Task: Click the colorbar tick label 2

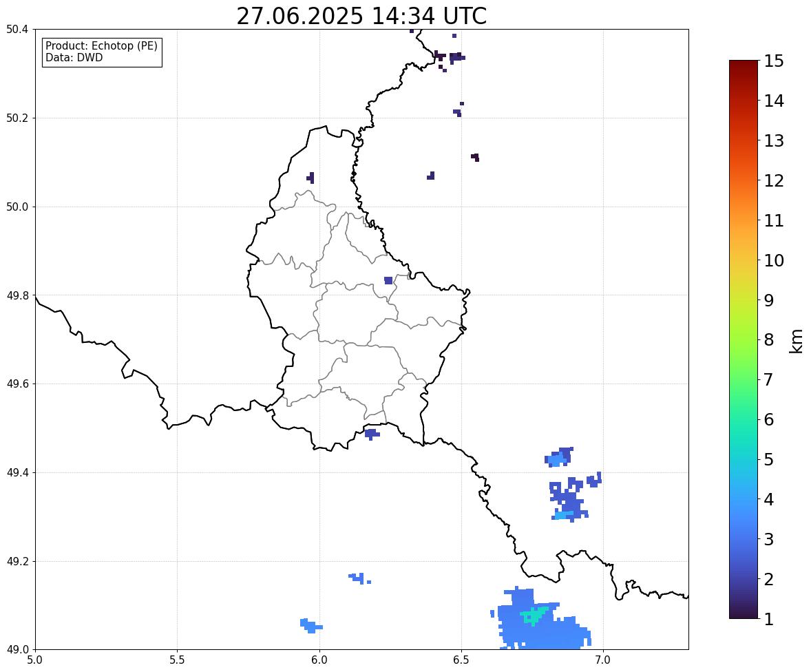Action: (769, 579)
